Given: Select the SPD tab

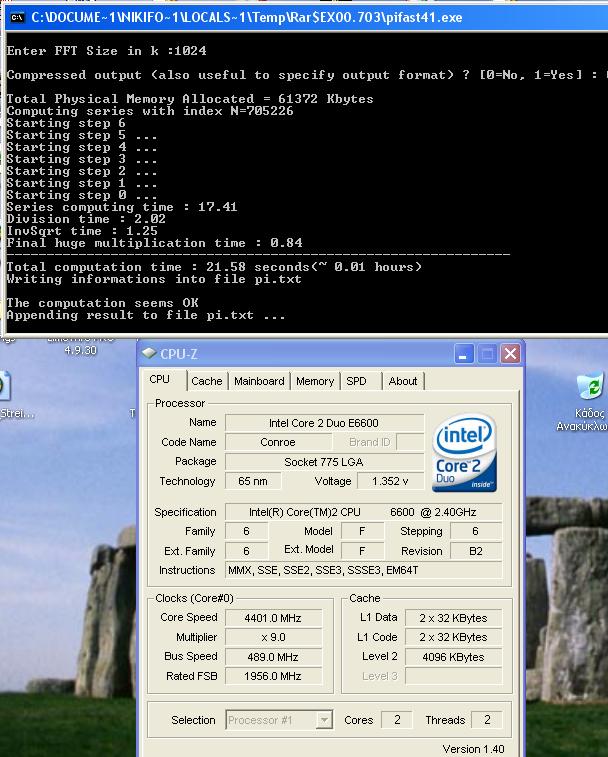Looking at the screenshot, I should pos(356,381).
